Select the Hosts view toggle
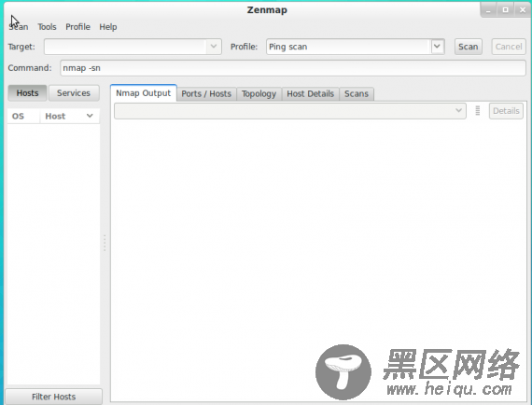532x405 pixels. pyautogui.click(x=27, y=93)
